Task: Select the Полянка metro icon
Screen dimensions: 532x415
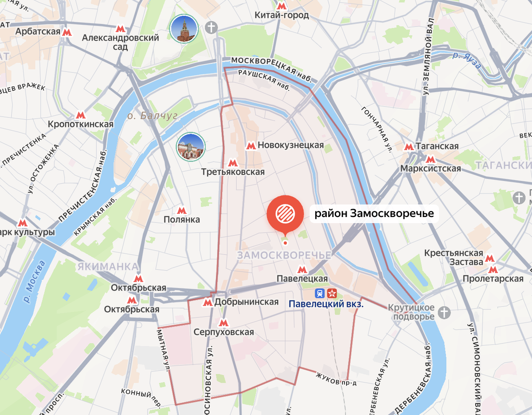Action: 181,210
